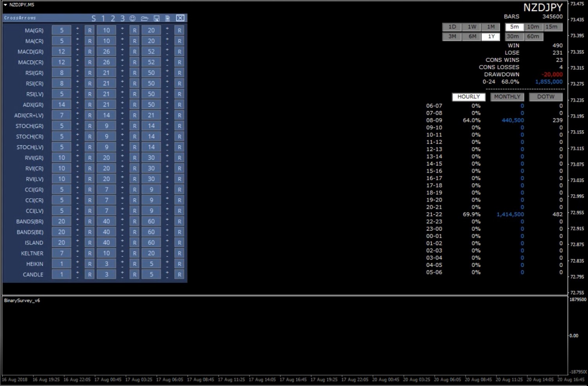Select the 1W period toggle
Image resolution: width=588 pixels, height=386 pixels.
point(472,27)
